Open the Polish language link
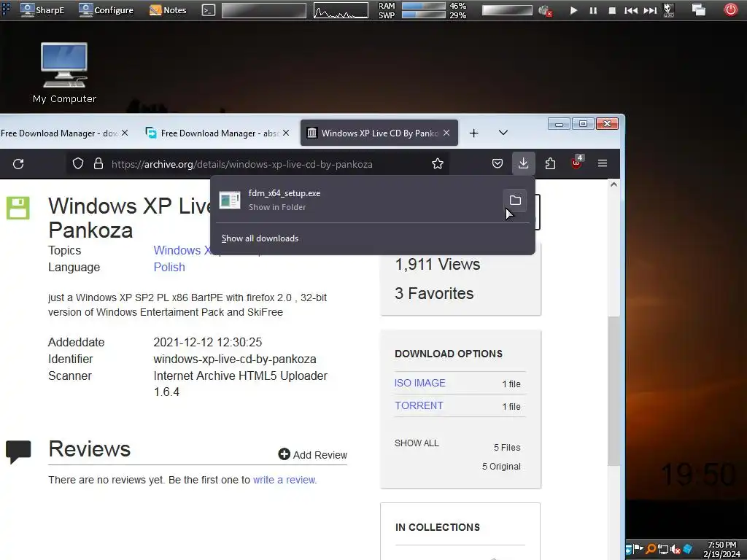 point(169,267)
